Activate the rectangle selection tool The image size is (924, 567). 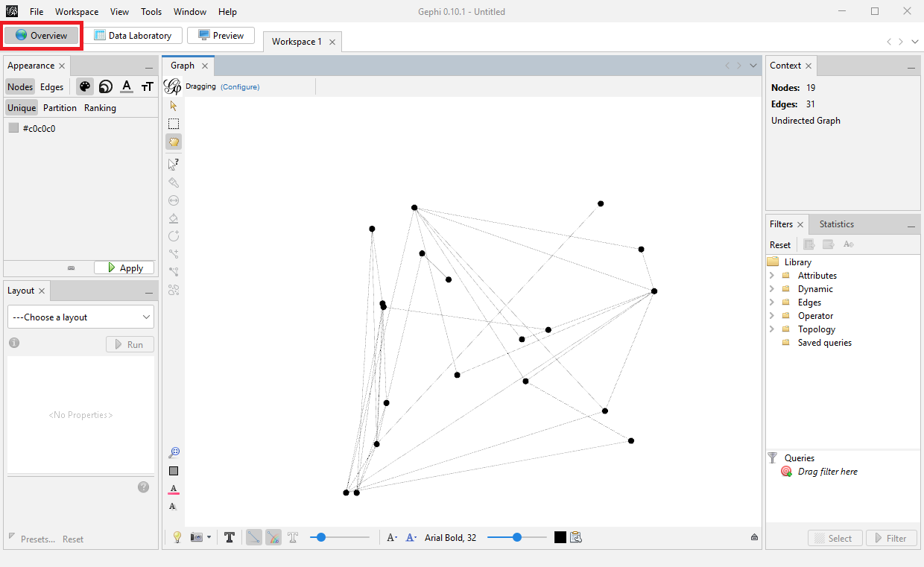click(174, 123)
